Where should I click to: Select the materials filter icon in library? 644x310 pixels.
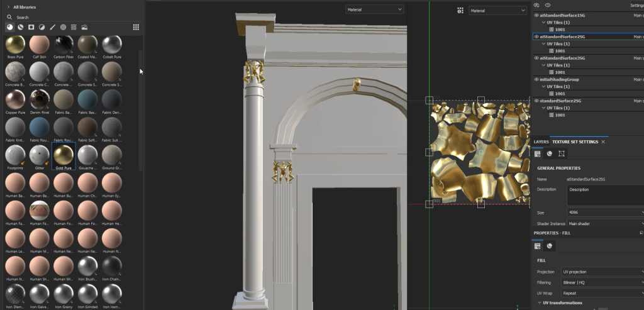[x=10, y=27]
